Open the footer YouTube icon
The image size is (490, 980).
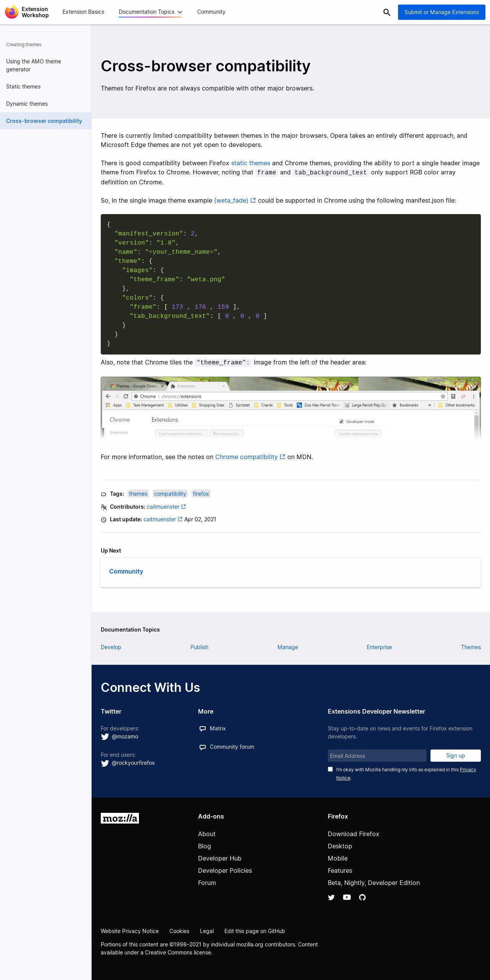coord(347,897)
